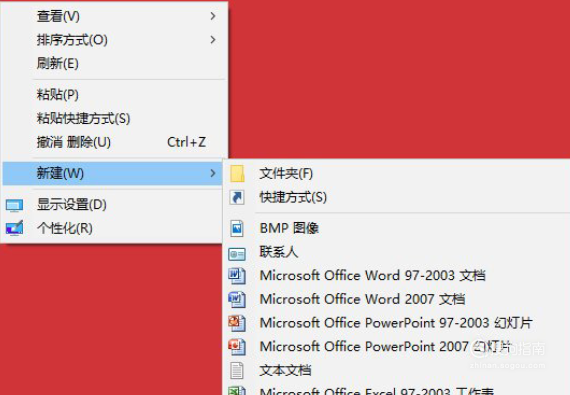The image size is (570, 395).
Task: Click the Word 2007 document icon
Action: (237, 299)
